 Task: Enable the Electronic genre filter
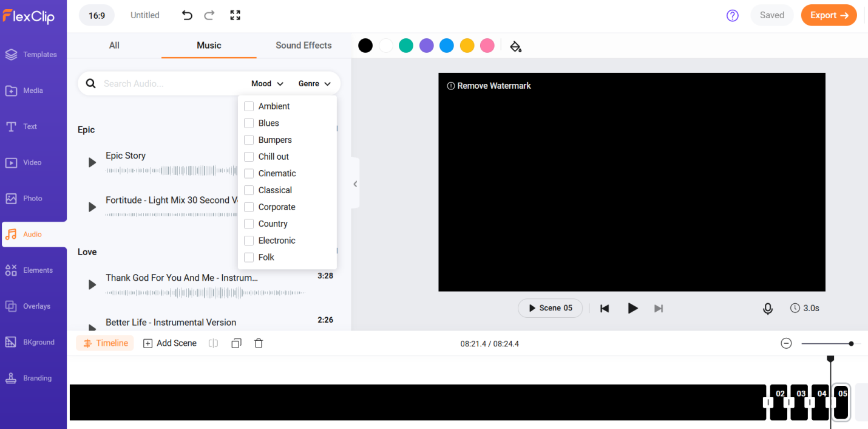pos(249,241)
